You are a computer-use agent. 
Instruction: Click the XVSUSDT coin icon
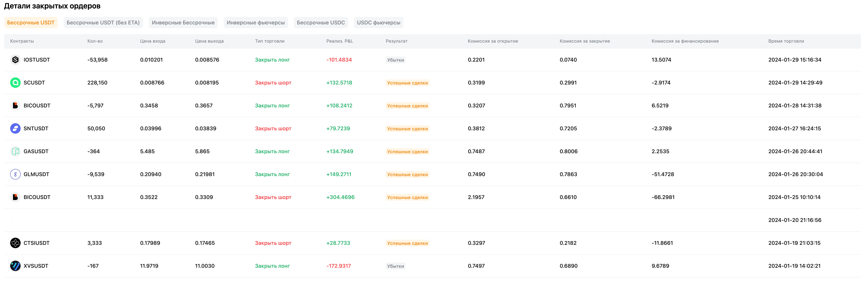tap(15, 266)
